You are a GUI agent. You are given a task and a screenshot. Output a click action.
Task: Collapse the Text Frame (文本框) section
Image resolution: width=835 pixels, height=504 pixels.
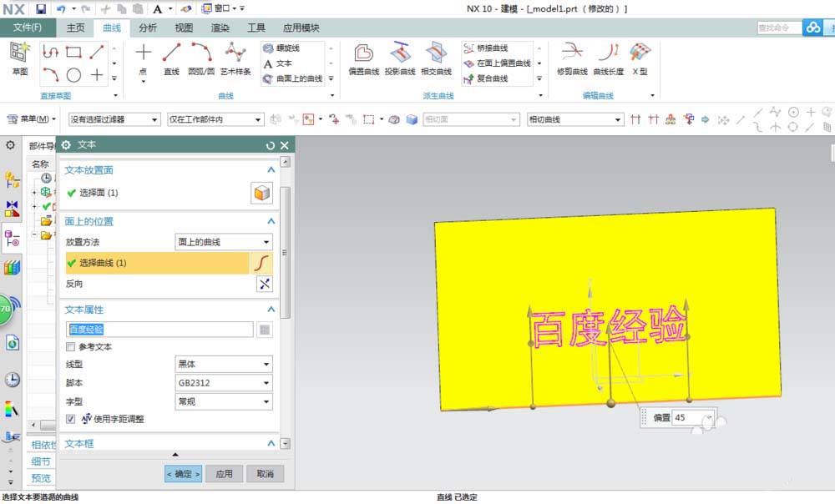click(x=271, y=443)
